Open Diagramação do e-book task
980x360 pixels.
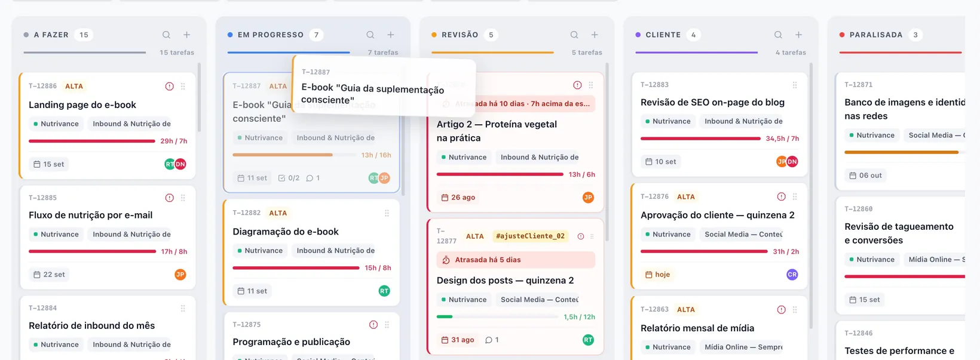[286, 232]
